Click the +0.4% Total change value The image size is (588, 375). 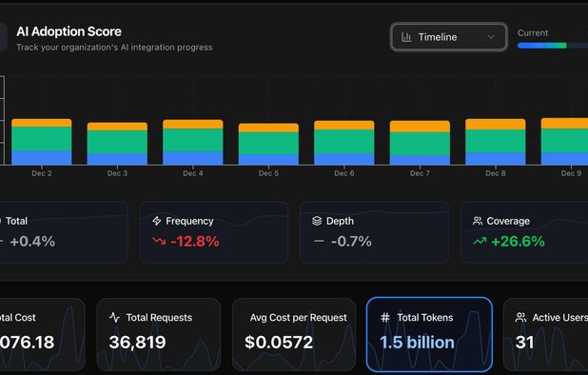[32, 242]
